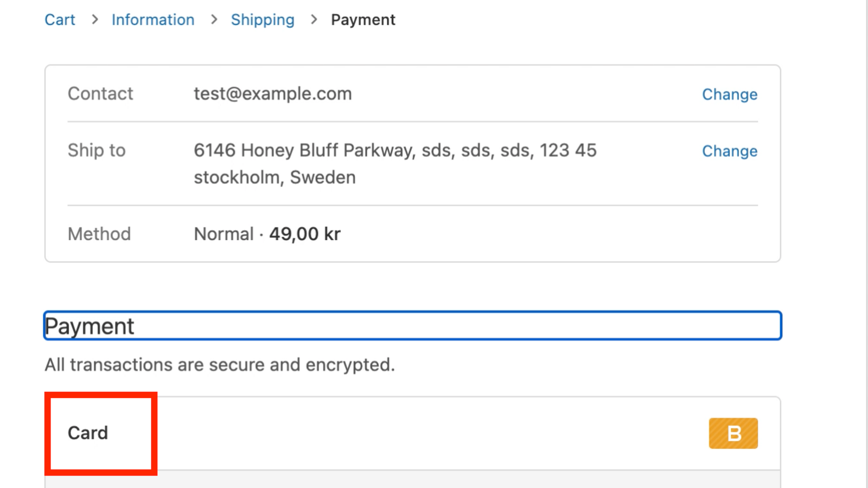The width and height of the screenshot is (868, 488).
Task: Click the Honey Bluff Parkway shipping address
Action: (x=395, y=164)
